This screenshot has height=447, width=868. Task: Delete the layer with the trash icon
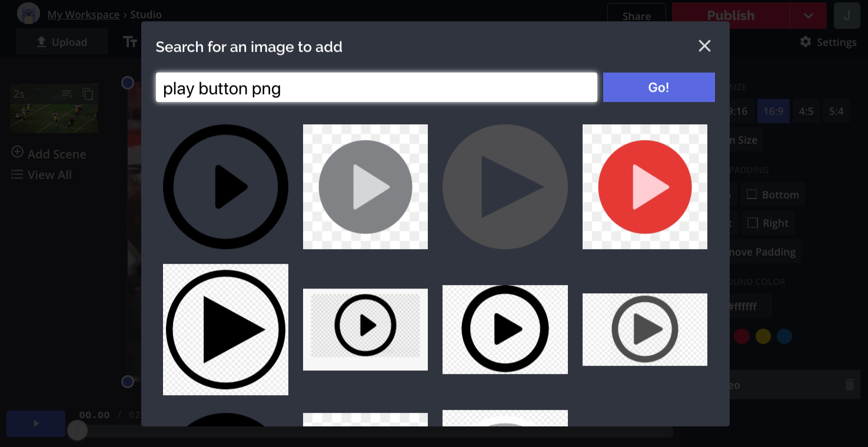tap(849, 385)
